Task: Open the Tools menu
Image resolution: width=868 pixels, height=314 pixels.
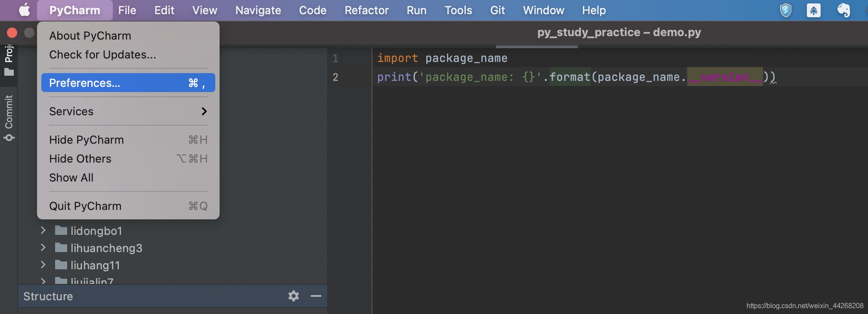Action: [x=459, y=10]
